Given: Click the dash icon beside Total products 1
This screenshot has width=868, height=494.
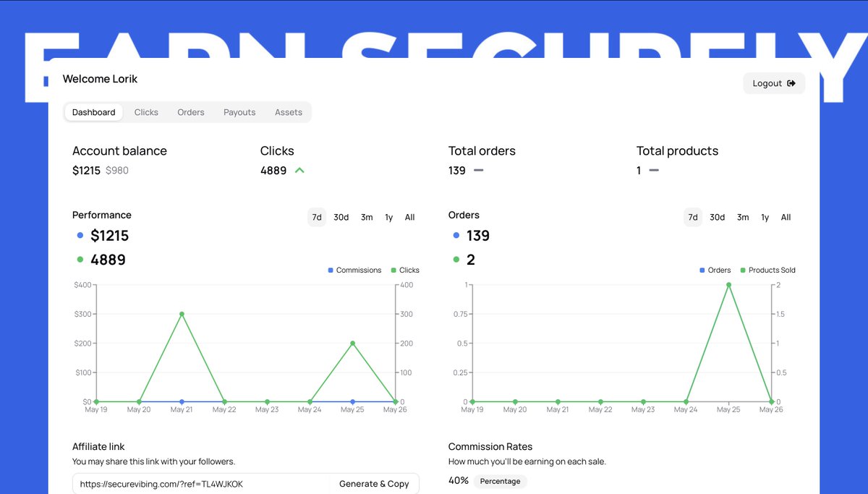Looking at the screenshot, I should (654, 171).
